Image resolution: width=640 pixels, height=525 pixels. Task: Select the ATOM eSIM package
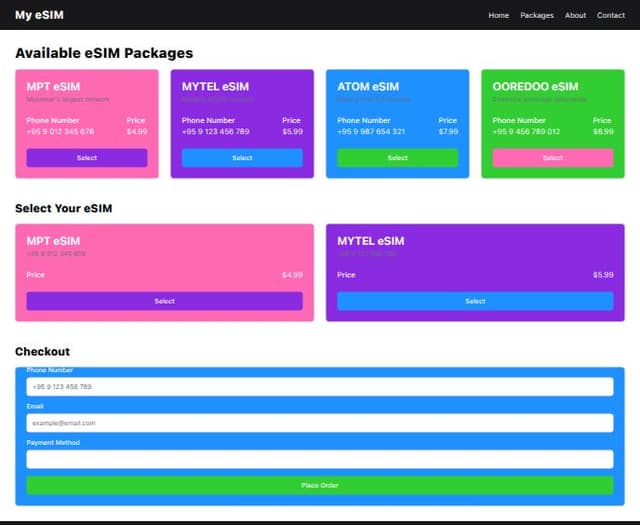398,158
